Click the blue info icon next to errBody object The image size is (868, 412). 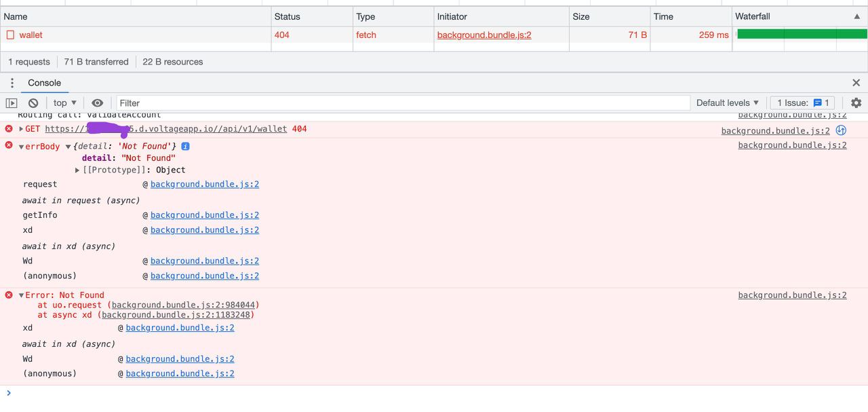(184, 146)
